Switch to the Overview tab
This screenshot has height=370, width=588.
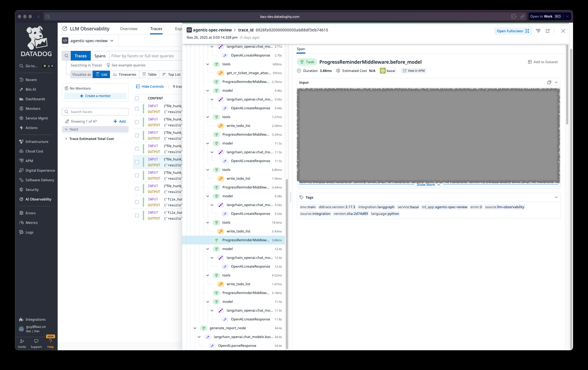coord(129,29)
